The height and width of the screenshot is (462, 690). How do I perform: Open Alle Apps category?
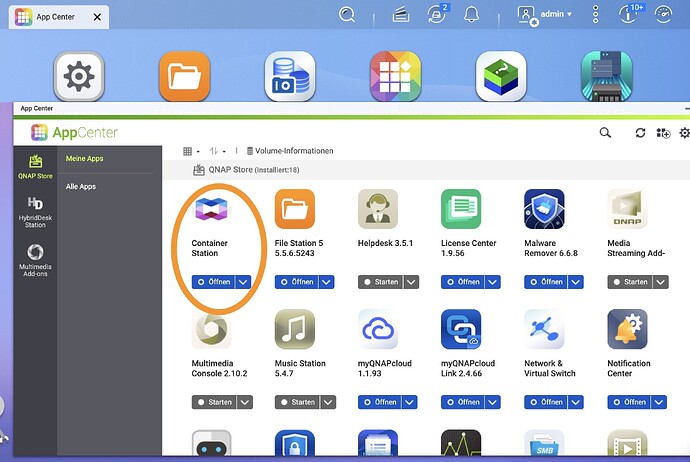pyautogui.click(x=81, y=187)
